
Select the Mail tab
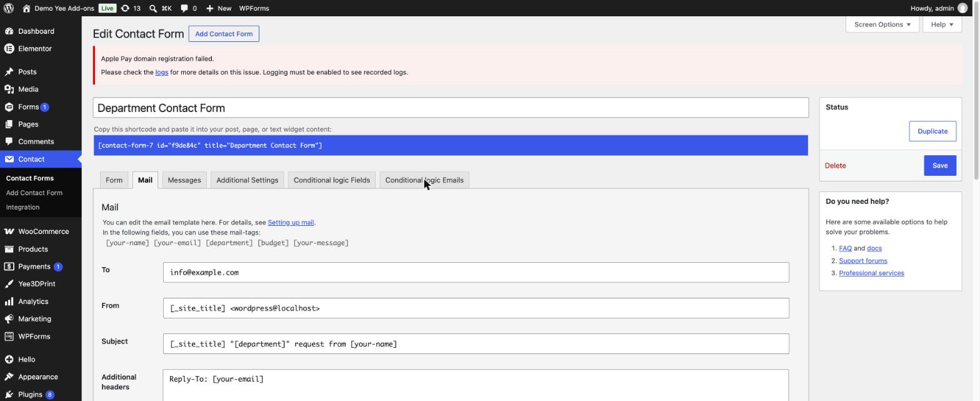pos(145,180)
